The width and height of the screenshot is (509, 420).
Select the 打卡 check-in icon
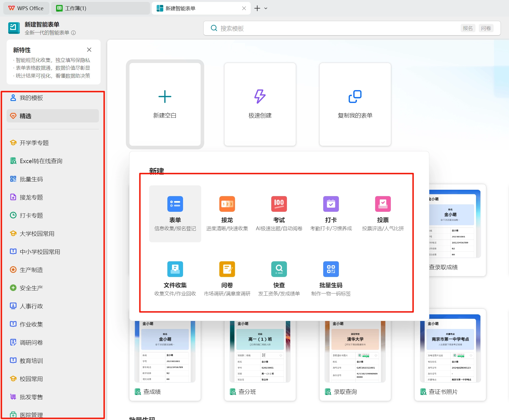click(x=331, y=204)
